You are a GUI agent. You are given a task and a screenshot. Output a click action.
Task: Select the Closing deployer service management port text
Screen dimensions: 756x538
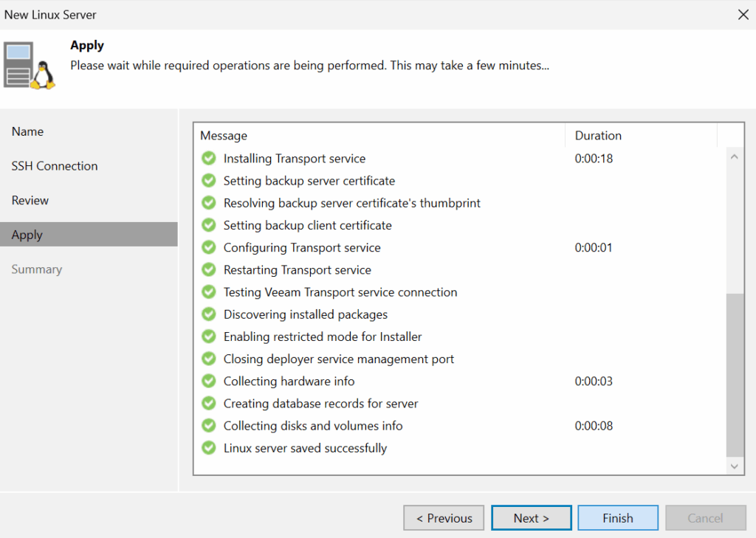338,359
